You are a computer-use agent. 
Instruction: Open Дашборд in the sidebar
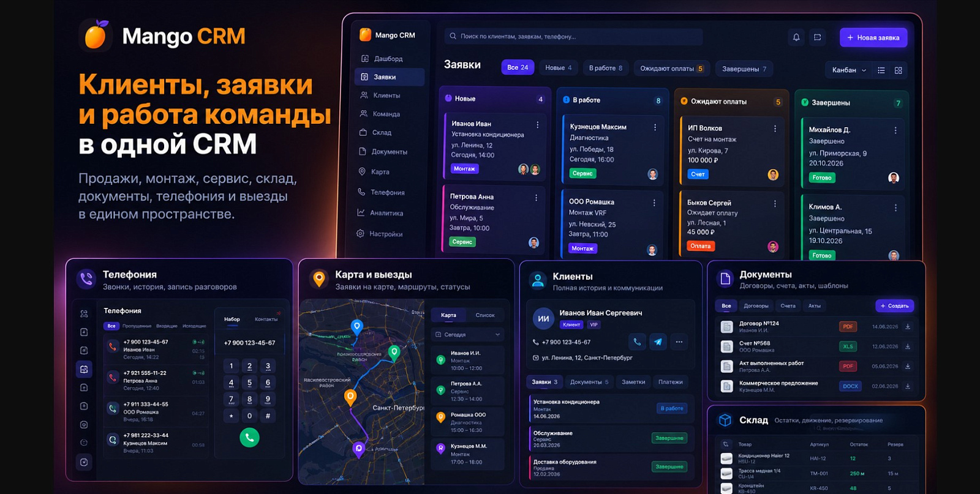[382, 59]
